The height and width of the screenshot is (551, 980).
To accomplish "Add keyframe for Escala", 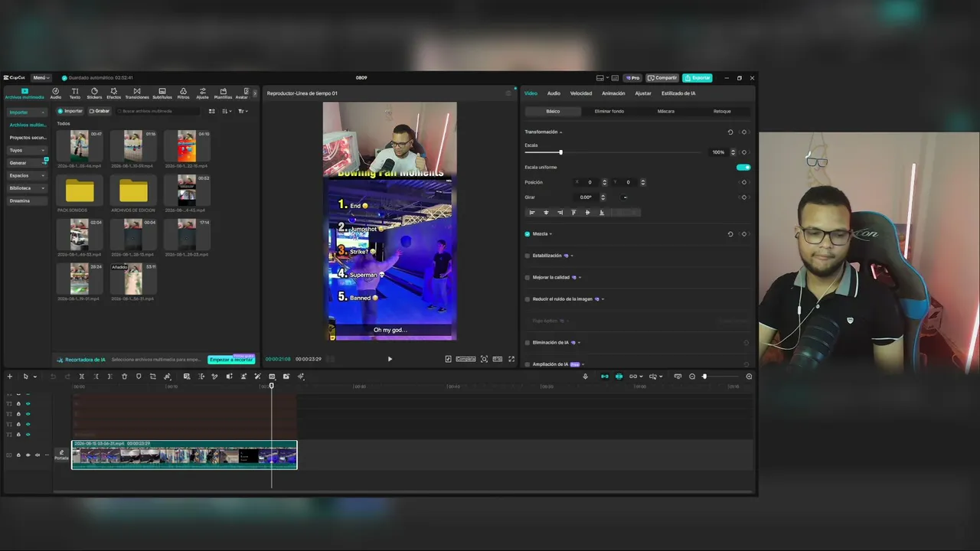I will point(743,152).
